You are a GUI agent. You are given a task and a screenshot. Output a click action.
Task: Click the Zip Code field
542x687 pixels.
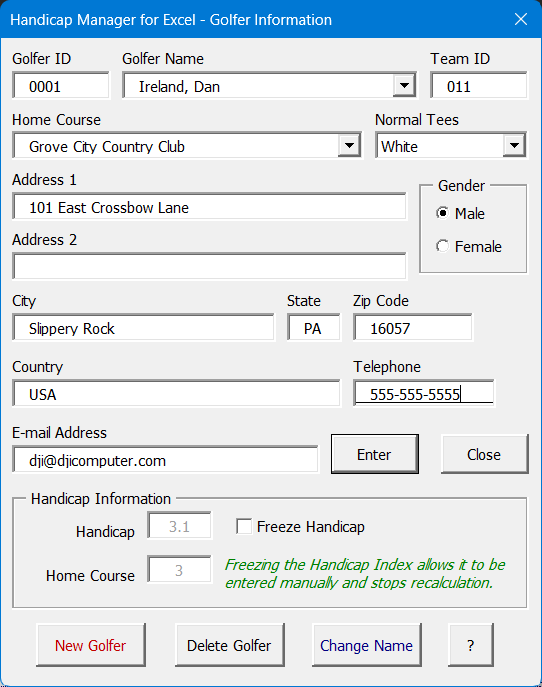click(x=413, y=328)
